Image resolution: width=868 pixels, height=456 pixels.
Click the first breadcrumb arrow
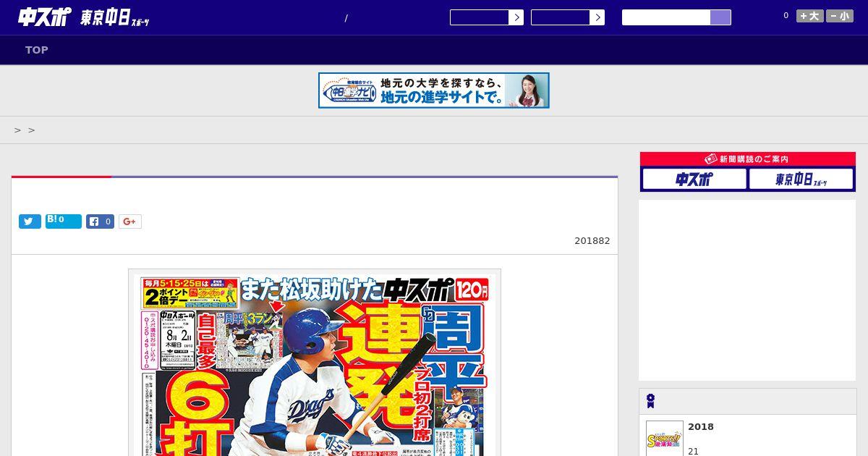[x=17, y=130]
